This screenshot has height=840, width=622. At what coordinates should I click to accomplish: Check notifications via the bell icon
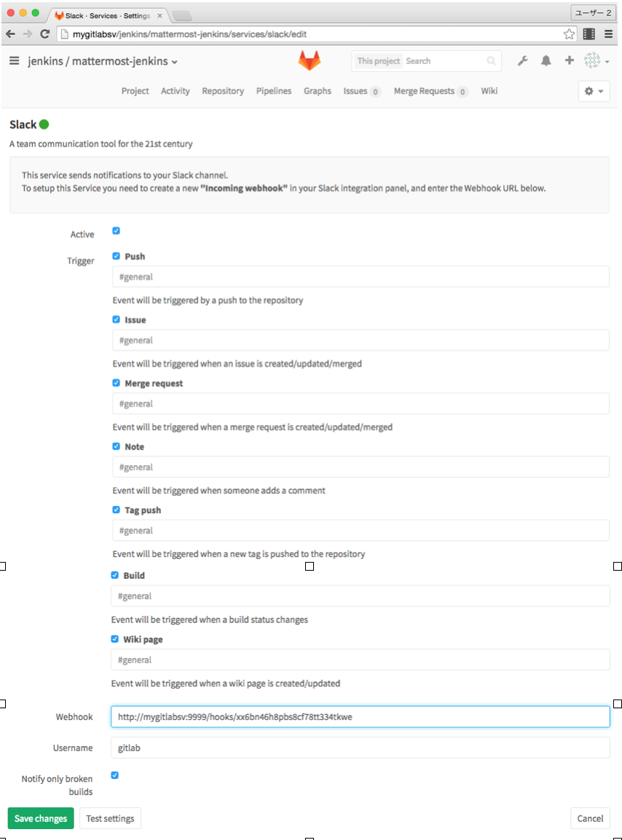(x=546, y=60)
